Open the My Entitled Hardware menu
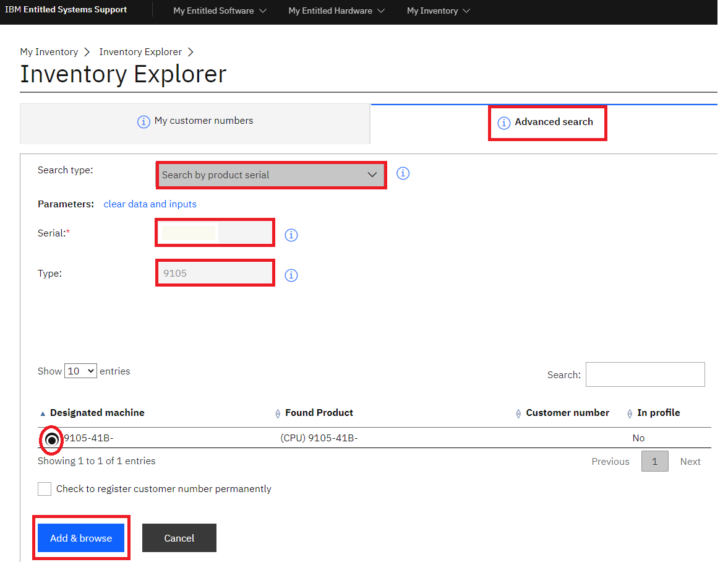This screenshot has height=562, width=728. click(x=336, y=11)
